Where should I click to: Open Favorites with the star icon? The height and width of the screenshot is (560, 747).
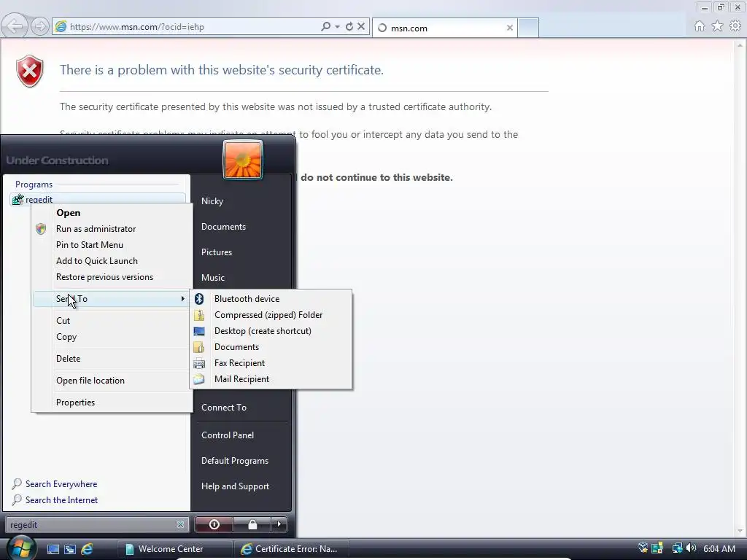tap(718, 26)
